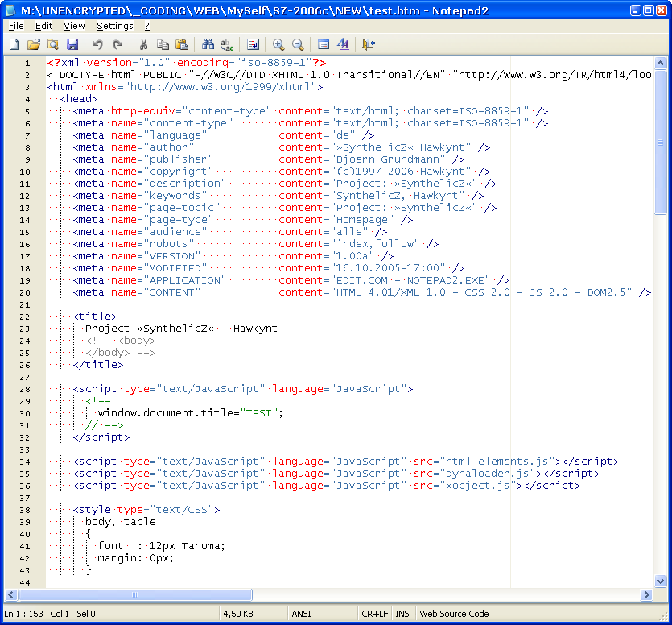Click the "TEST" string on line 30
Screen dimensions: 672x625
pyautogui.click(x=259, y=413)
